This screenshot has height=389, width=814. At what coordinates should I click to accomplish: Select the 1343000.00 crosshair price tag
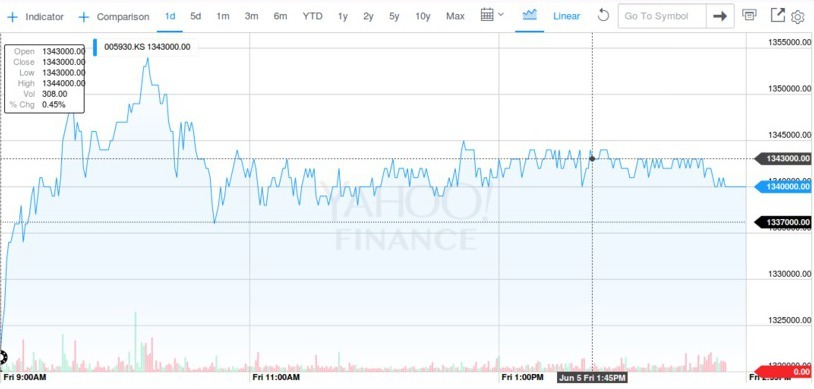tap(784, 158)
